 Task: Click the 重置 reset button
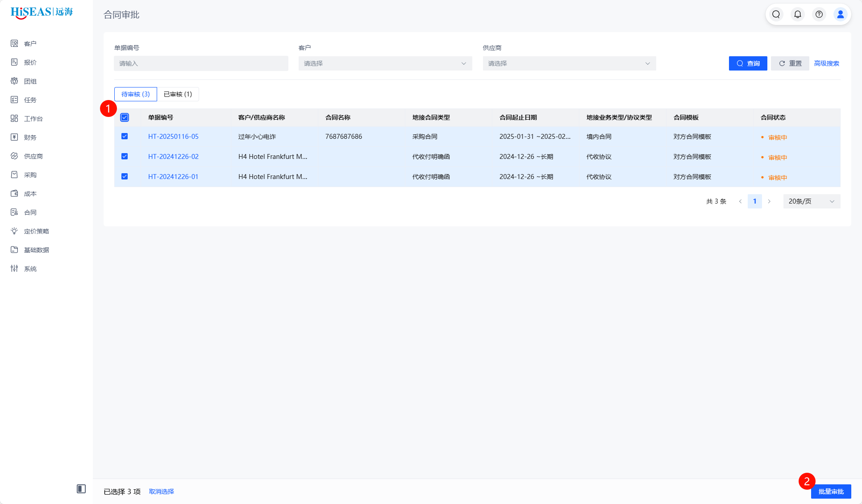click(x=790, y=63)
